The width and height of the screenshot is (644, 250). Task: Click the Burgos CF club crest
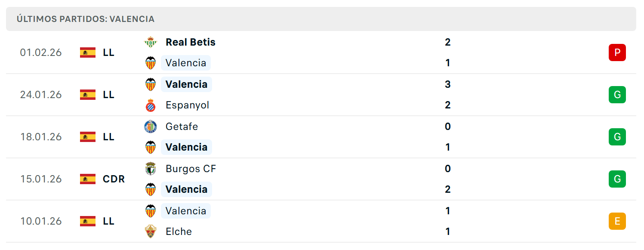click(151, 169)
